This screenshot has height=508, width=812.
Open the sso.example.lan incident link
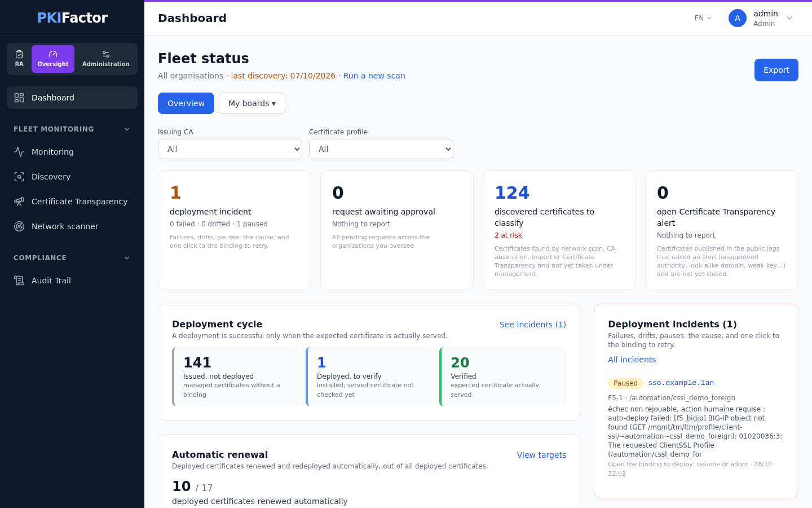[x=681, y=383]
